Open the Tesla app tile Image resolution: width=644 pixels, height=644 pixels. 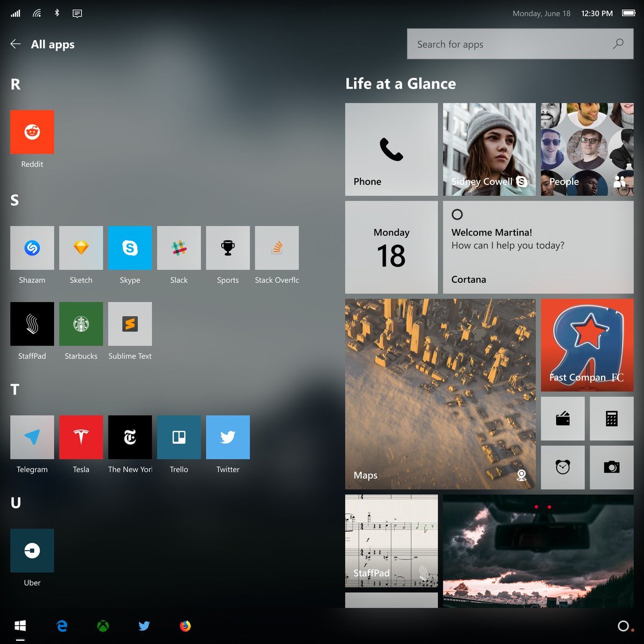coord(81,437)
